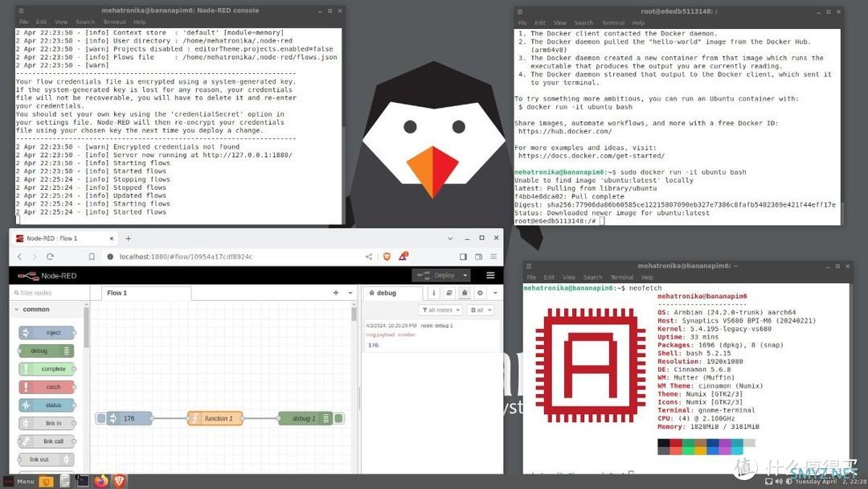
Task: Switch to the Flow 1 tab
Action: [x=145, y=293]
